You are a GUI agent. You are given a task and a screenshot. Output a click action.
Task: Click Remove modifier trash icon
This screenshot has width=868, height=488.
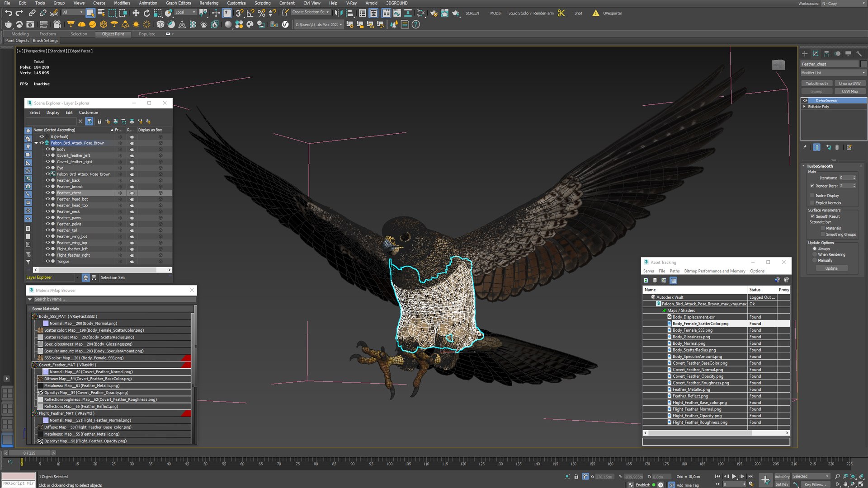tap(837, 147)
